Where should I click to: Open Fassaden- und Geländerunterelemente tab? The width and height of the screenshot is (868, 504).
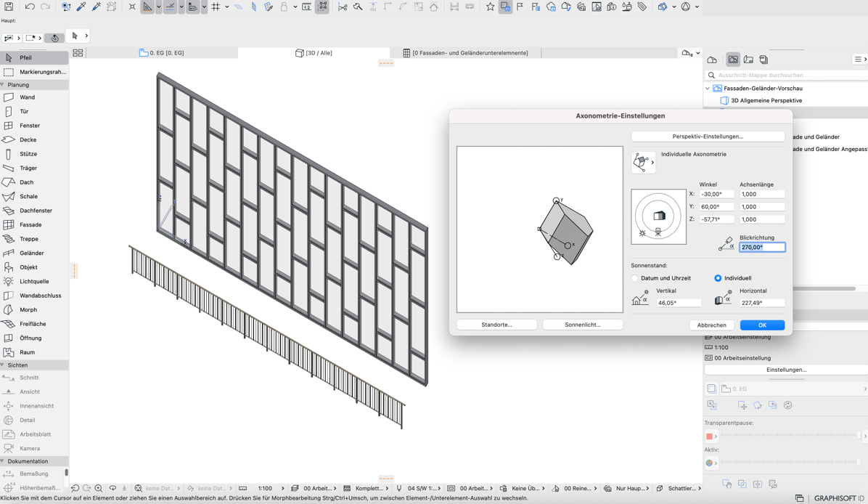coord(465,52)
